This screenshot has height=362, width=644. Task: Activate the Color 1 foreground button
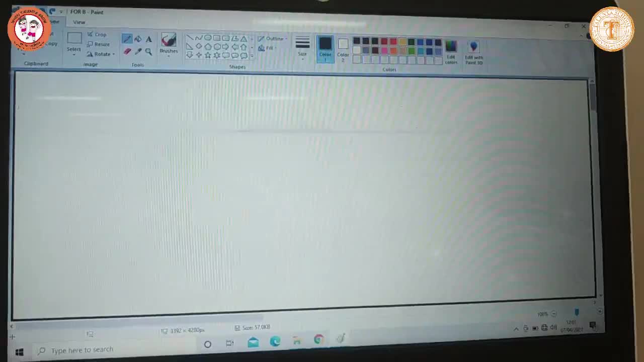pos(325,49)
